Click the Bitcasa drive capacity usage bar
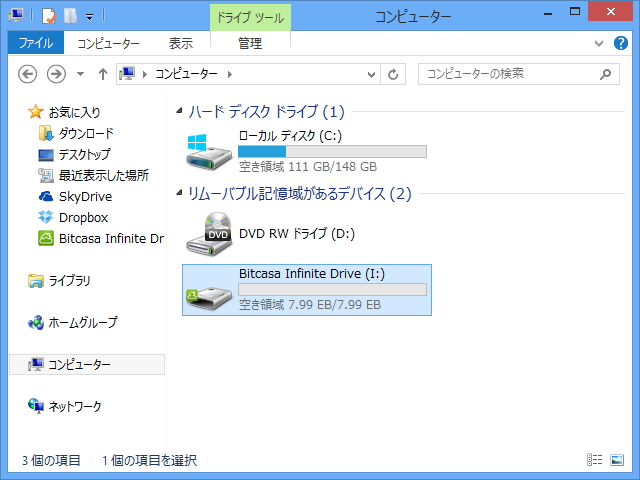Viewport: 640px width, 480px height. 333,289
